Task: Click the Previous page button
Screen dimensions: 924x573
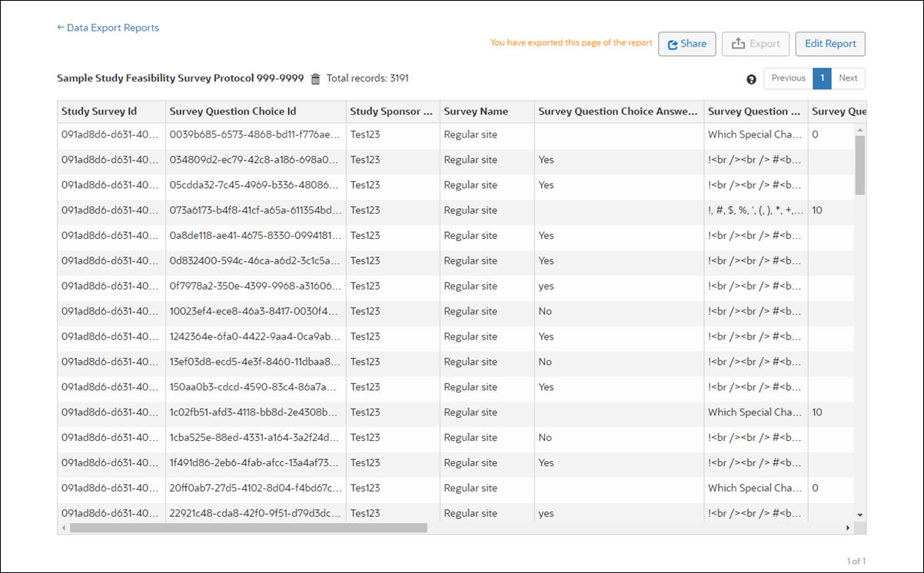Action: click(788, 78)
